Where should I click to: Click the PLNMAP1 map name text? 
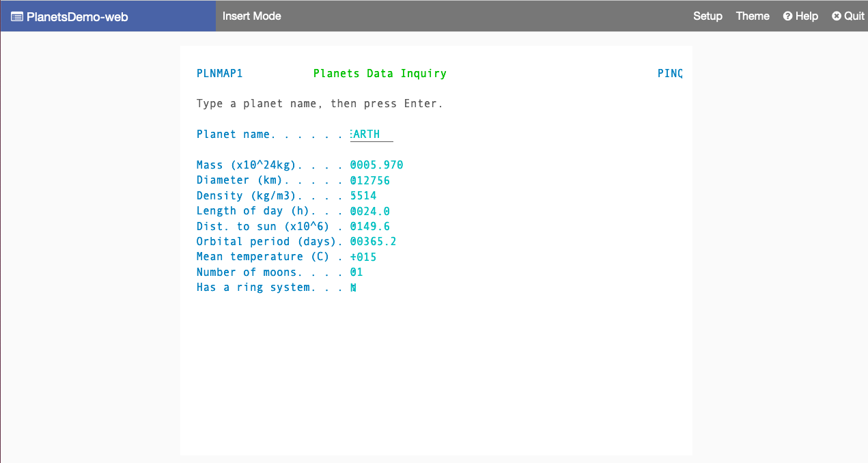219,74
